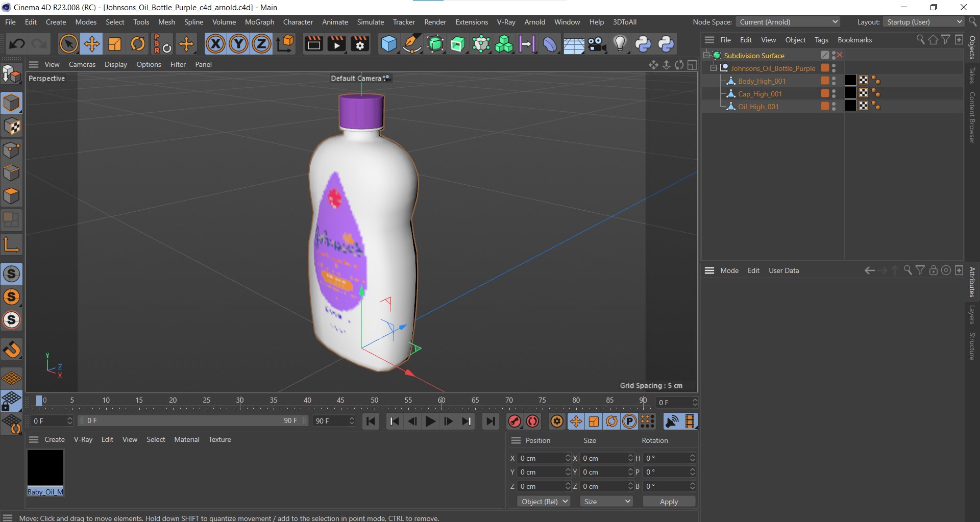Click the Apply button
The width and height of the screenshot is (980, 522).
[x=669, y=502]
